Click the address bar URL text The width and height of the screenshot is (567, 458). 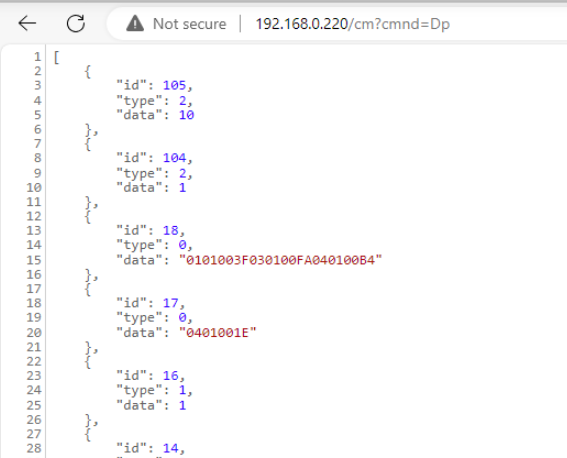(353, 24)
